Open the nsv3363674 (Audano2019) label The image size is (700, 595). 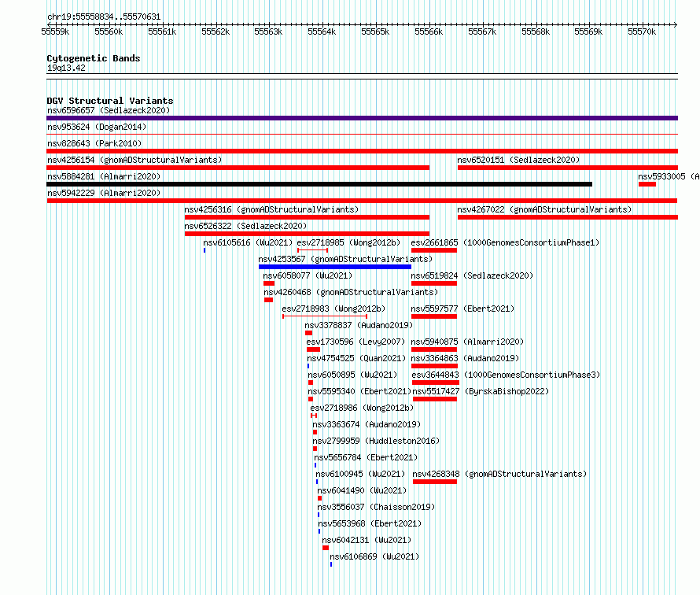366,424
